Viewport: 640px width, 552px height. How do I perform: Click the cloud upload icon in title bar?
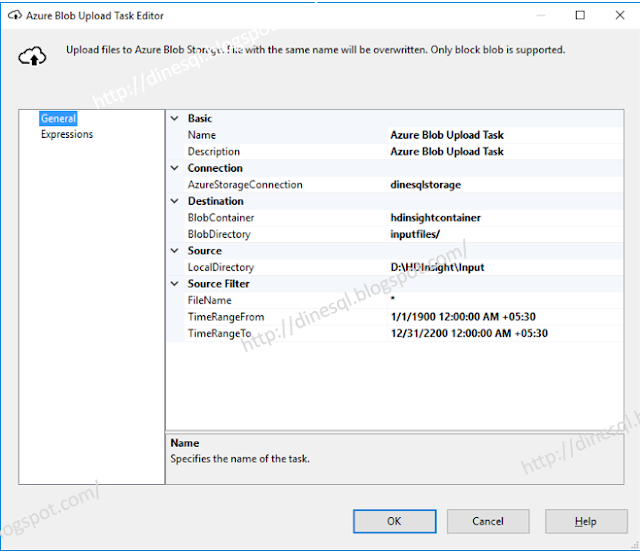pyautogui.click(x=15, y=16)
